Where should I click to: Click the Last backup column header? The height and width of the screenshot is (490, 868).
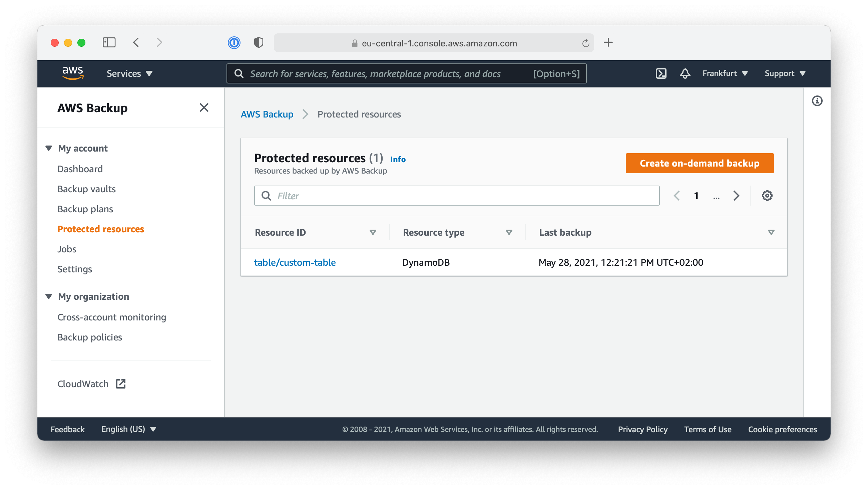click(565, 232)
